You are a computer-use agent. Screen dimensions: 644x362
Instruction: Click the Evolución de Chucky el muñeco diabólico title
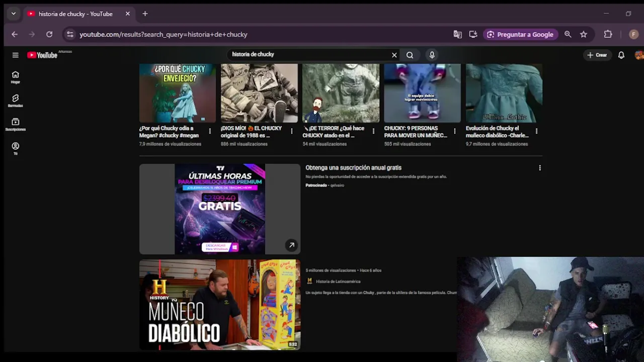point(497,132)
